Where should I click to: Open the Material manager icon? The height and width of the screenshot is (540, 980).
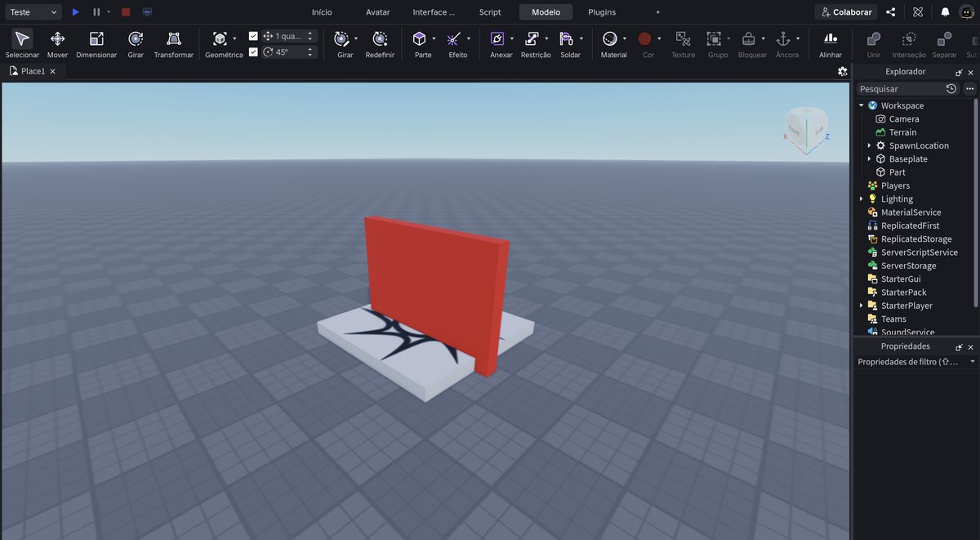coord(609,39)
